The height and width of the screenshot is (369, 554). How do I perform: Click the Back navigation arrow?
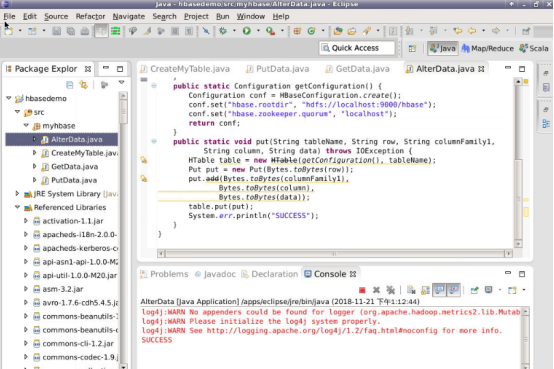(x=472, y=31)
